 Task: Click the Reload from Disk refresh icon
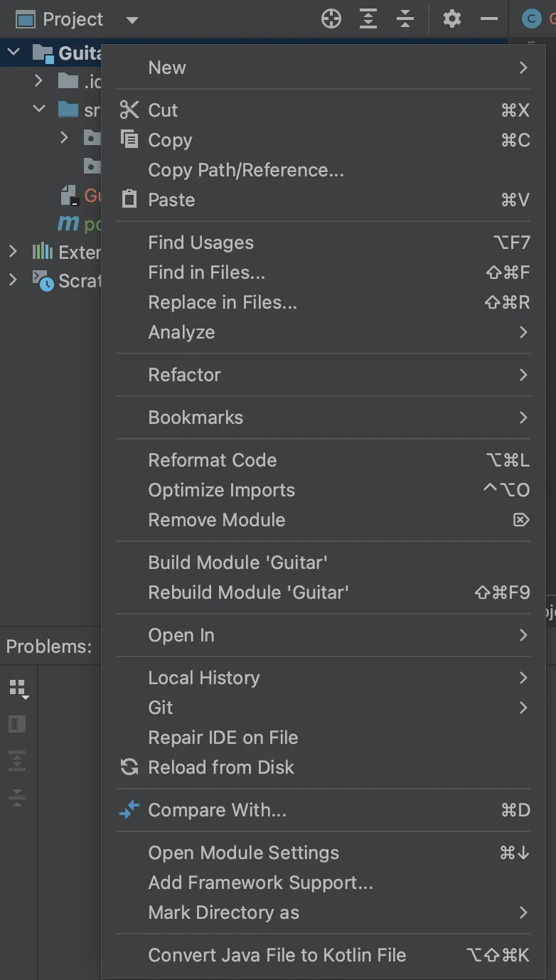tap(129, 767)
